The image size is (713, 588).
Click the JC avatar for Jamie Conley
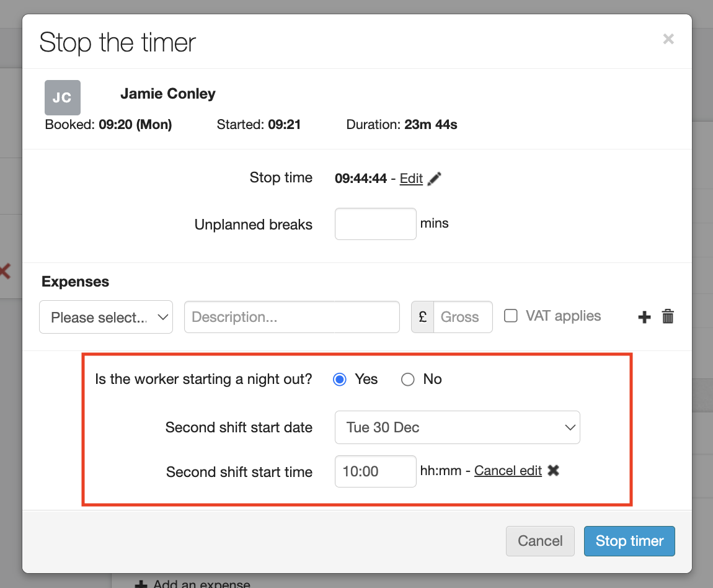click(x=63, y=97)
